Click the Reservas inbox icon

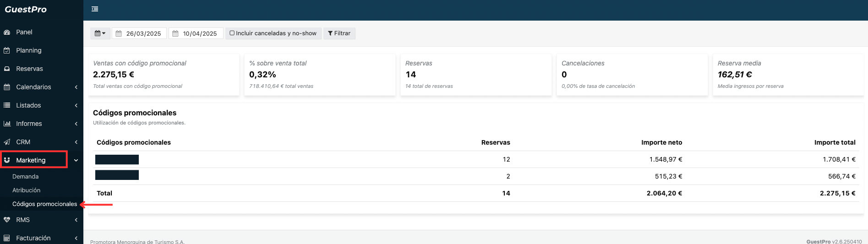click(x=7, y=69)
